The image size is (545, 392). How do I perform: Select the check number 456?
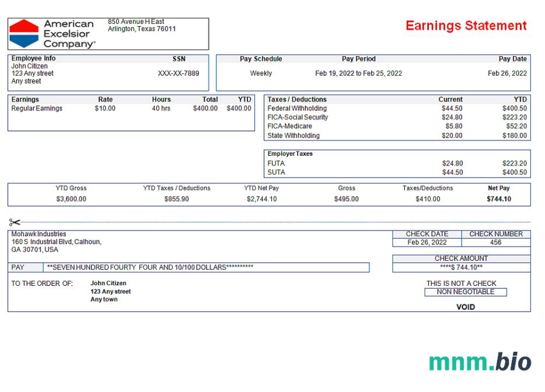495,243
